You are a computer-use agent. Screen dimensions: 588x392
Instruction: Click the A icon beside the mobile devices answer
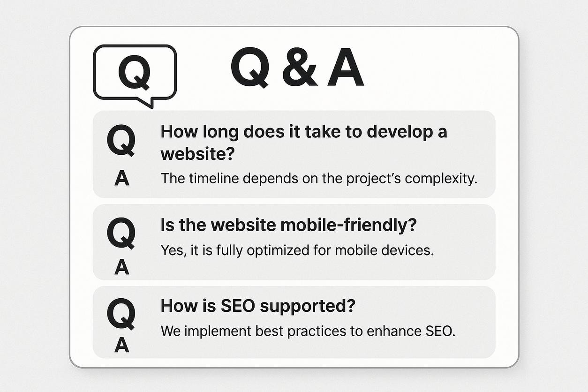[121, 267]
